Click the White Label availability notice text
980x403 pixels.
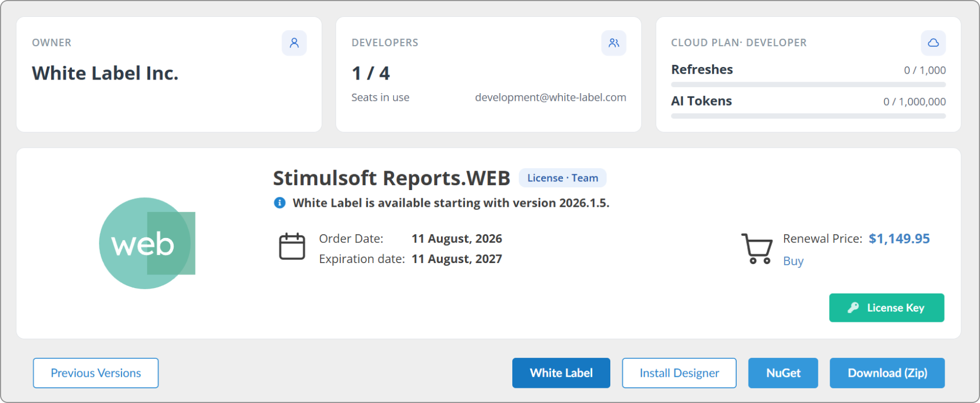451,203
